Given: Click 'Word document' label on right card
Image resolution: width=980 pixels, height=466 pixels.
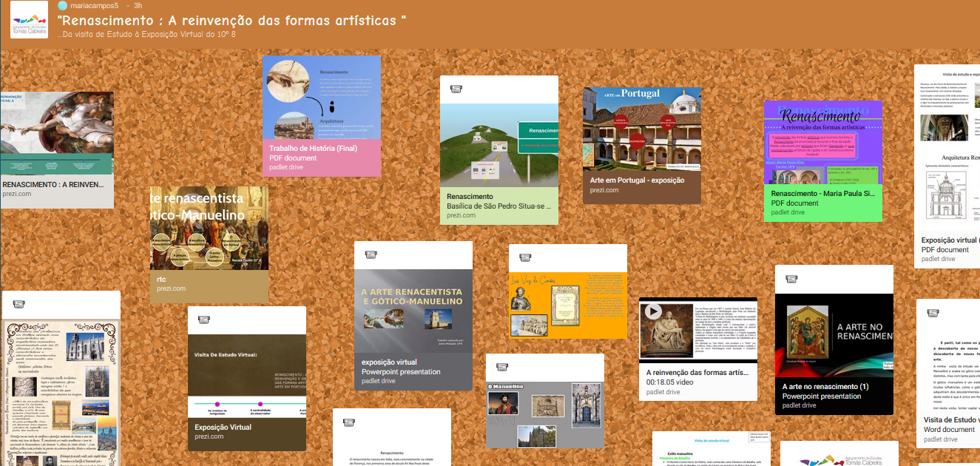Looking at the screenshot, I should 949,430.
